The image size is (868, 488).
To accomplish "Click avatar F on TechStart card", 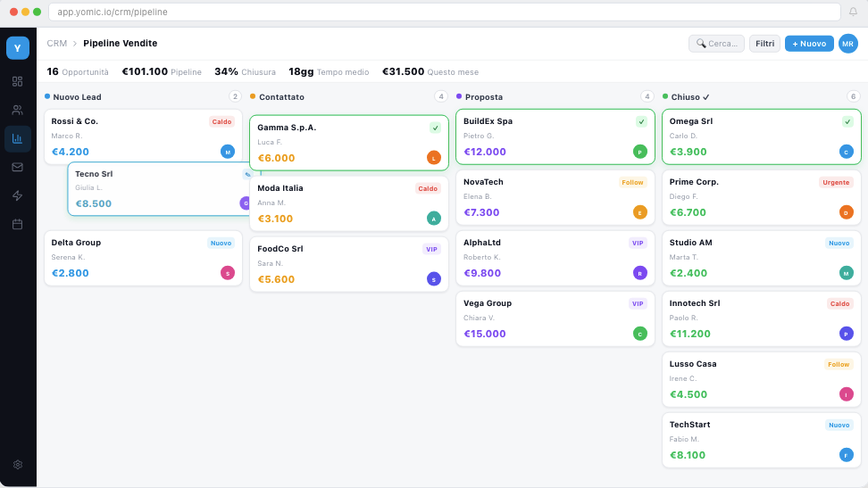I will (x=847, y=455).
